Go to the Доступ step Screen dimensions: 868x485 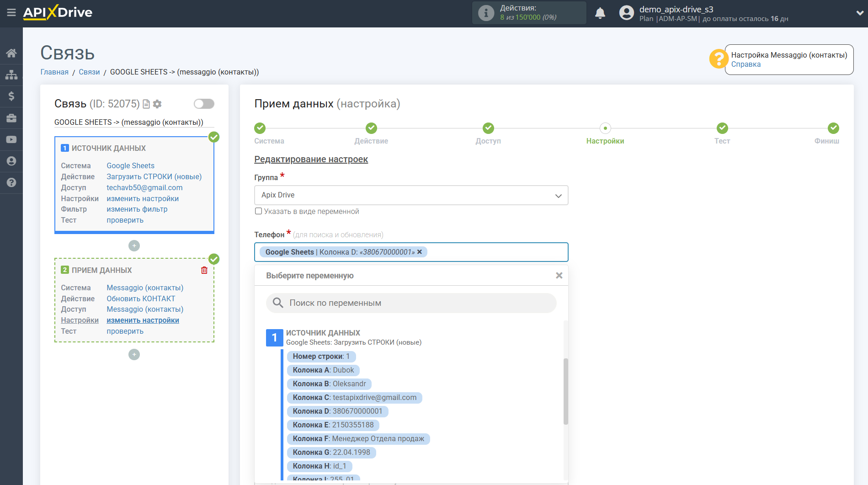click(x=488, y=128)
